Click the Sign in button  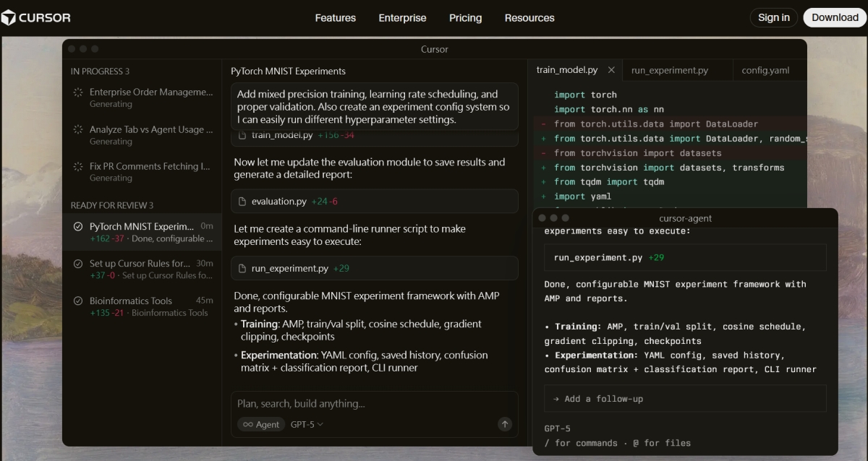click(x=773, y=18)
